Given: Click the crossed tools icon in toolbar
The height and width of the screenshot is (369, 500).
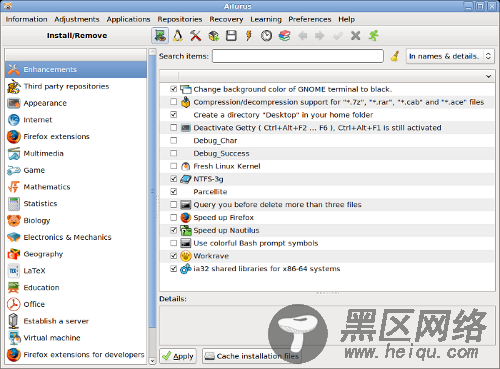Looking at the screenshot, I should (x=196, y=36).
